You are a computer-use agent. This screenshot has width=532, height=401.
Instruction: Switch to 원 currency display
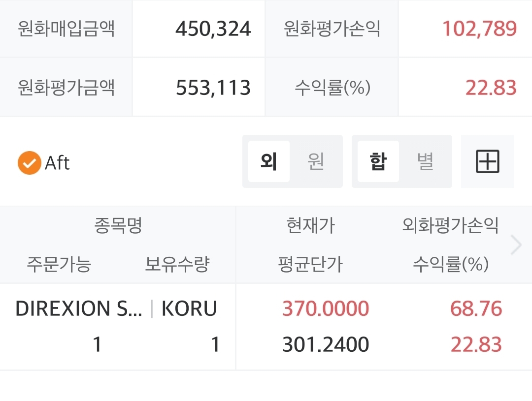coord(316,161)
